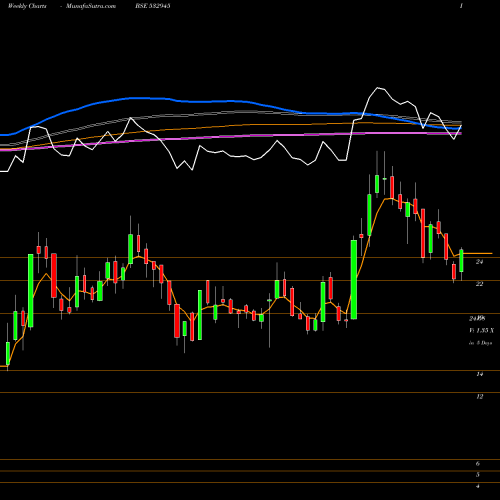Image resolution: width=500 pixels, height=500 pixels.
Task: Click the MunafaSutra.com label
Action: click(x=91, y=6)
